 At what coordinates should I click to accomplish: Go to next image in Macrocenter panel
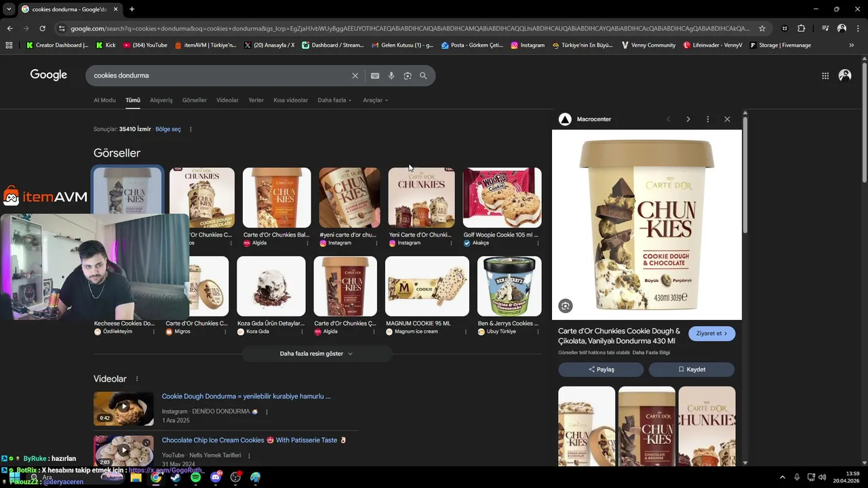(688, 119)
